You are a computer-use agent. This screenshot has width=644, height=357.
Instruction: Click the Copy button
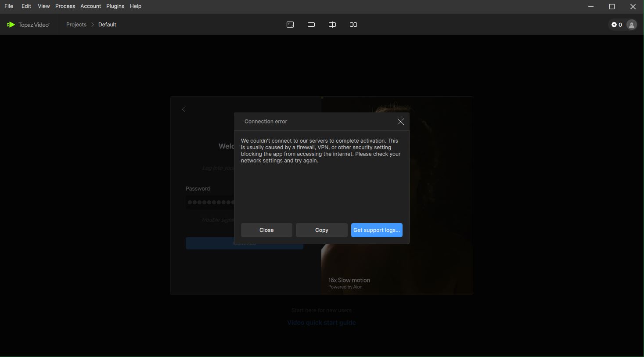321,230
